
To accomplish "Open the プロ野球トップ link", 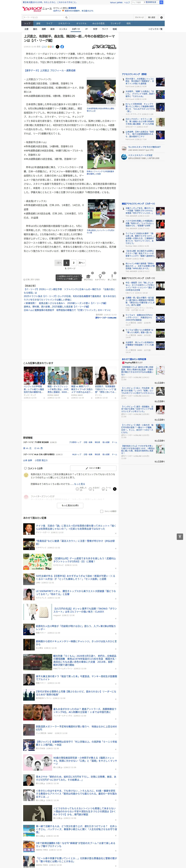I will point(75,442).
